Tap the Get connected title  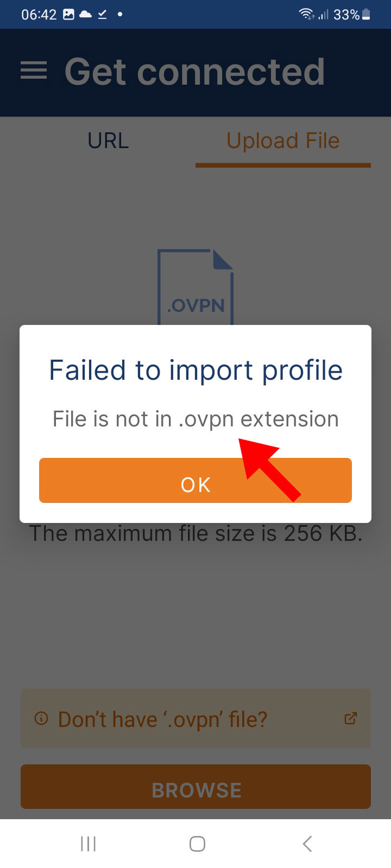pyautogui.click(x=194, y=72)
